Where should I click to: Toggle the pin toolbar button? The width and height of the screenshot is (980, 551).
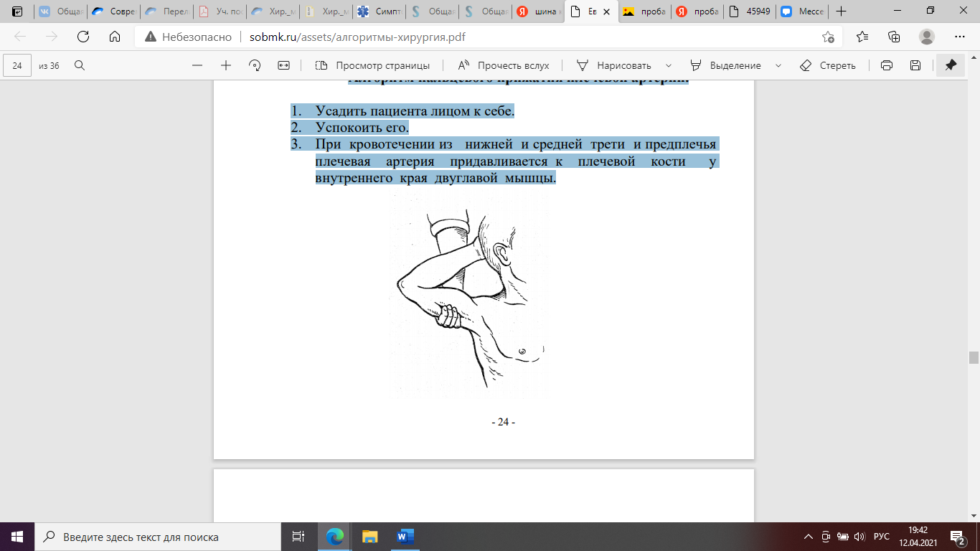point(951,65)
